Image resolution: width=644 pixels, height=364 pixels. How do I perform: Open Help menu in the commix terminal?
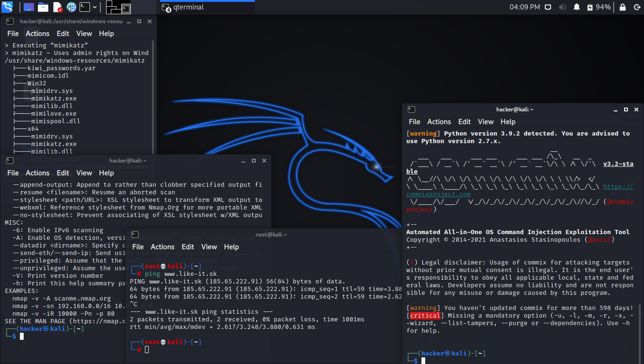point(508,122)
